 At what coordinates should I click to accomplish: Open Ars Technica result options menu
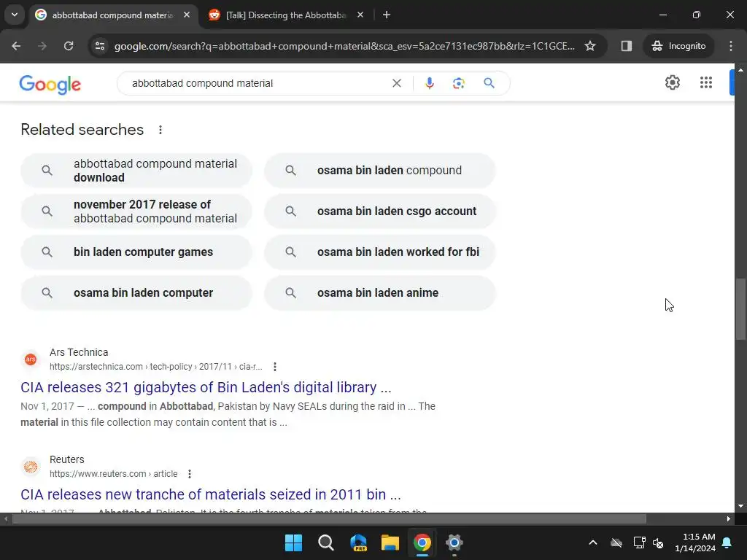pyautogui.click(x=275, y=367)
